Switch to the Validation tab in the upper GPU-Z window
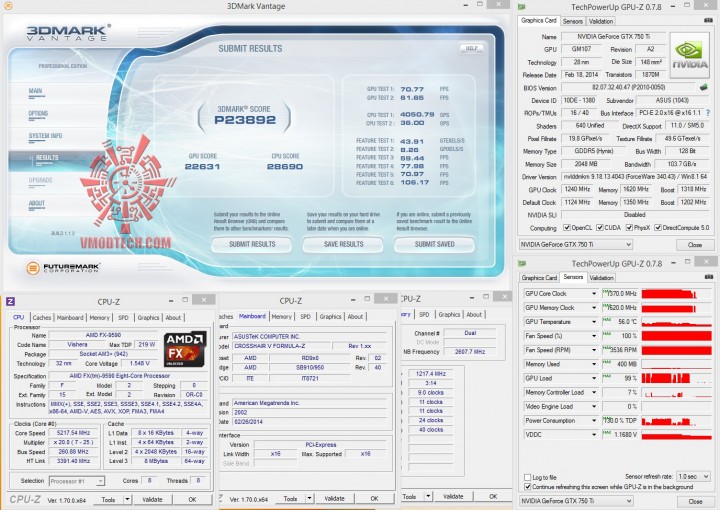Viewport: 720px width, 510px height. (x=601, y=21)
